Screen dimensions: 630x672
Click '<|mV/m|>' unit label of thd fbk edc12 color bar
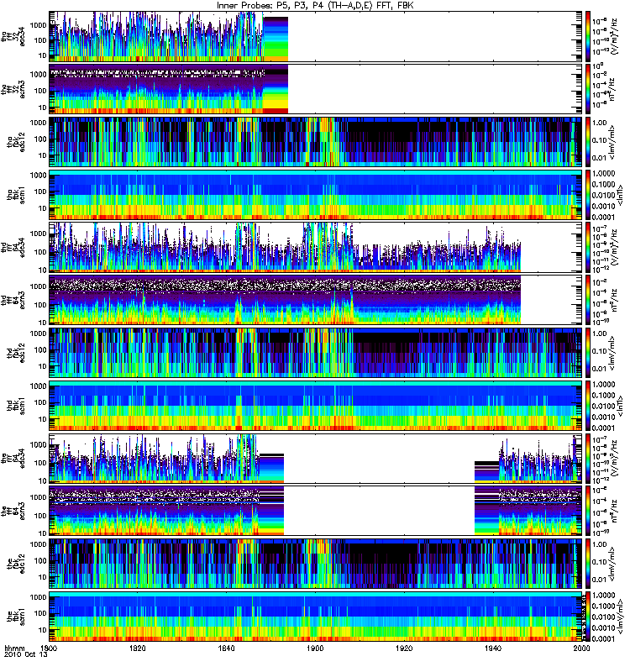612,353
